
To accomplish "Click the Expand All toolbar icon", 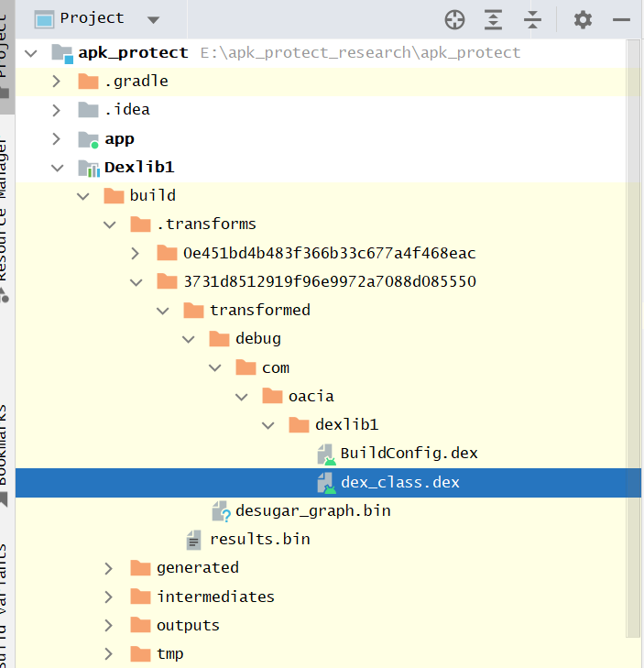I will pos(494,19).
